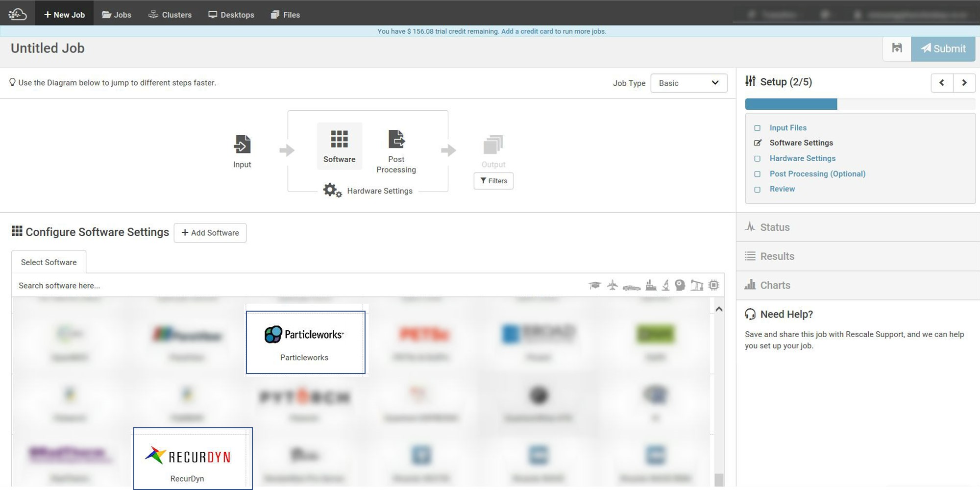This screenshot has height=490, width=980.
Task: Open the Software step in the diagram
Action: coord(339,145)
